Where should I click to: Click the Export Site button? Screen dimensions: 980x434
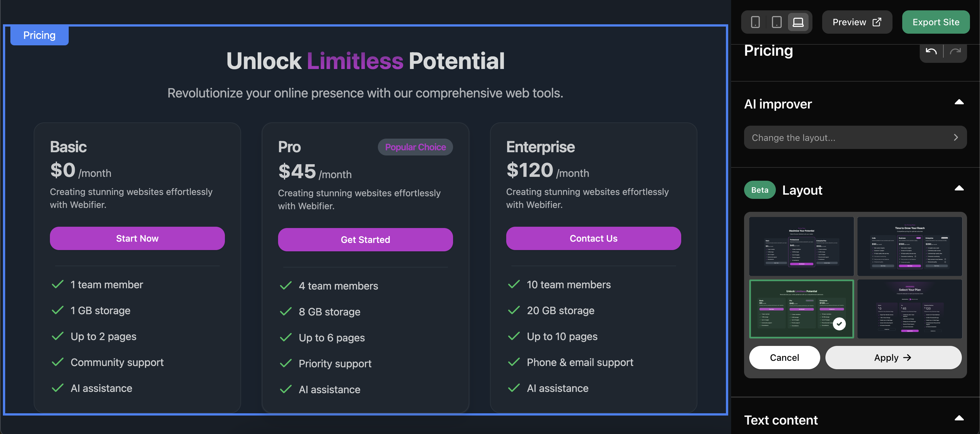936,22
